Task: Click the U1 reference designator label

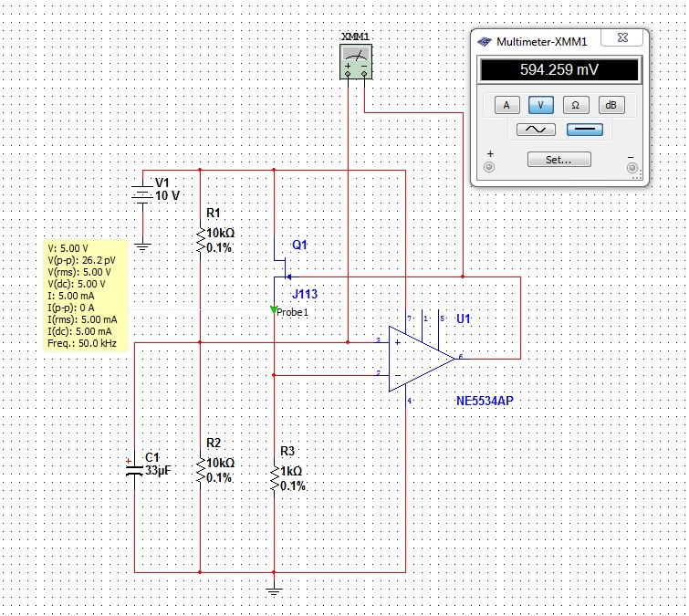Action: pos(464,319)
